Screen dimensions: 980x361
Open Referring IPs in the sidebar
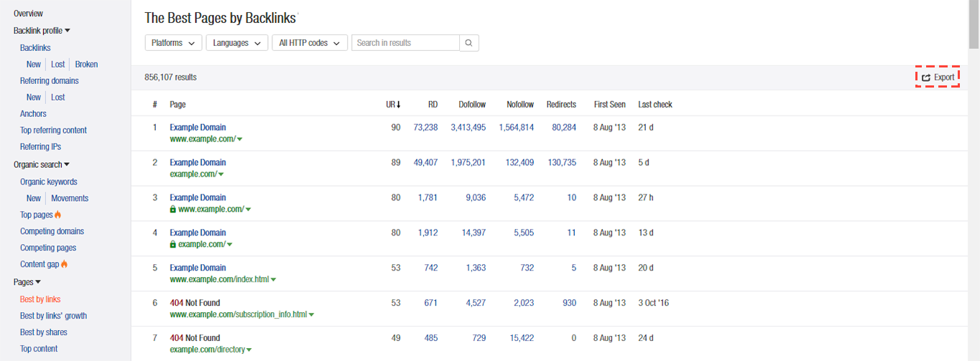click(40, 147)
